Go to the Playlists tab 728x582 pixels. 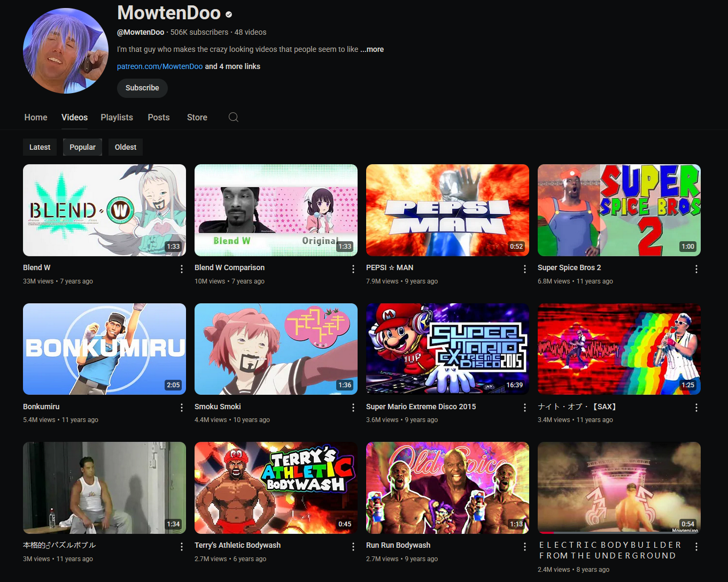click(117, 117)
